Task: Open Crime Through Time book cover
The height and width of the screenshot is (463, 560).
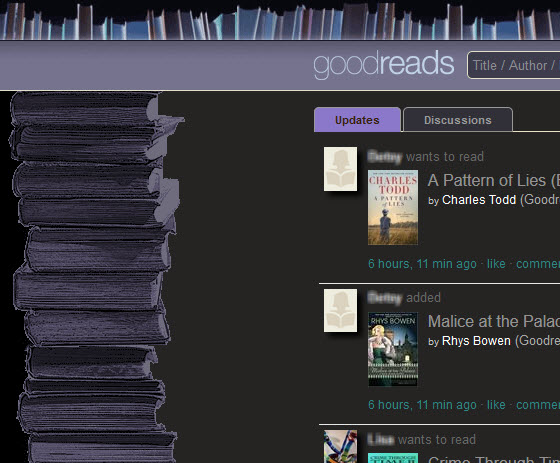Action: point(393,458)
